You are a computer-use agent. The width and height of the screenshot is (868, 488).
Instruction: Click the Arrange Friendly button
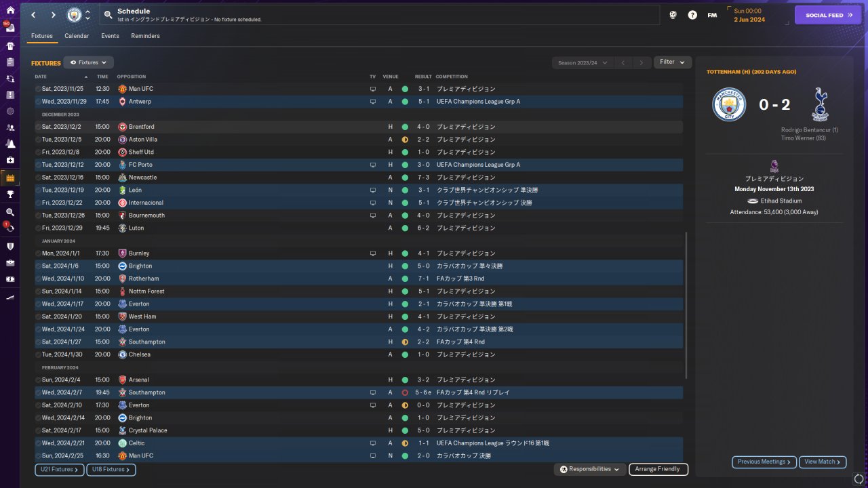coord(658,469)
